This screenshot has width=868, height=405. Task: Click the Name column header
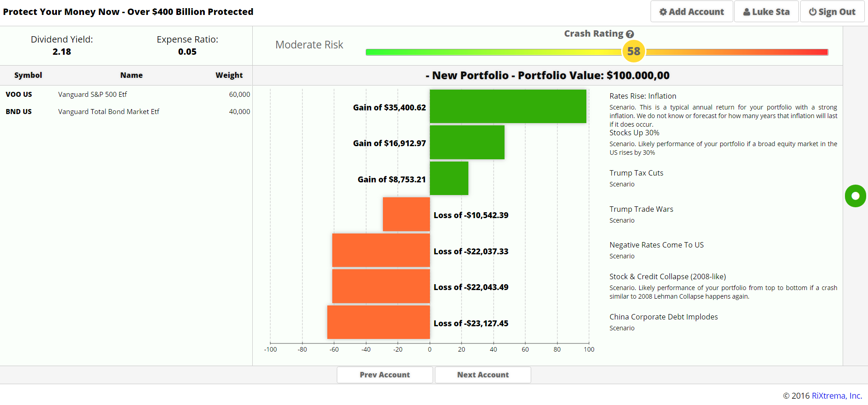131,75
